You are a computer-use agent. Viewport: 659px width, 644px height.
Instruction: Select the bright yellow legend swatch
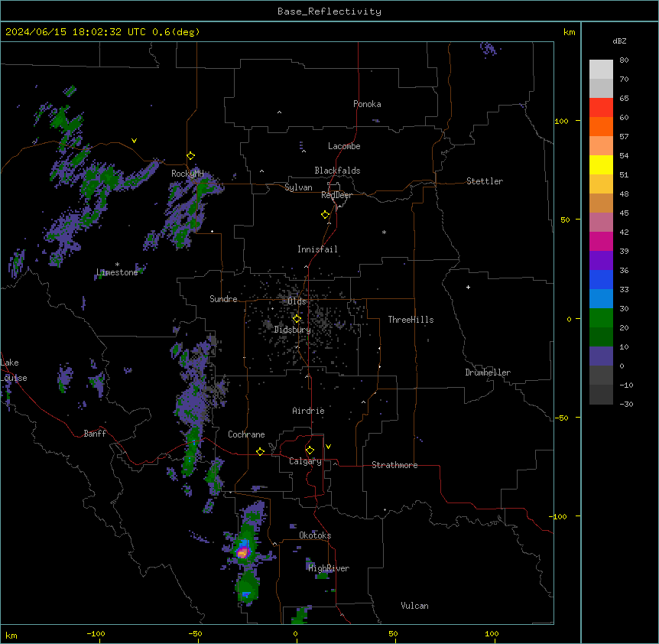[x=601, y=164]
